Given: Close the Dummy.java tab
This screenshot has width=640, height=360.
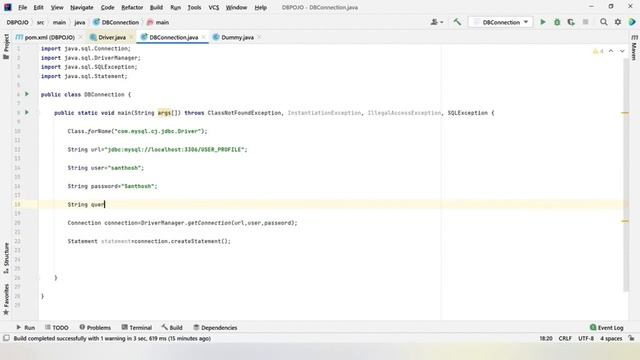Looking at the screenshot, I should tap(259, 37).
